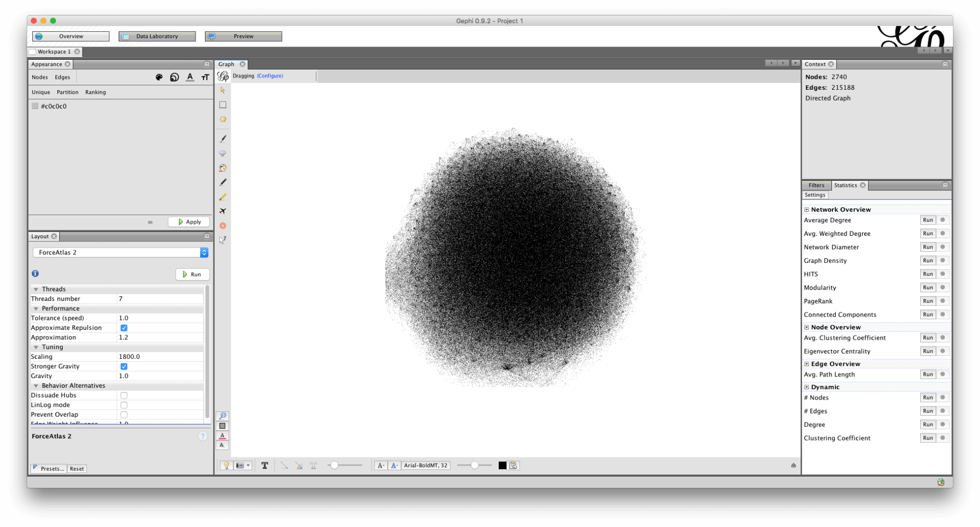Click the light bulb background color icon

point(226,465)
